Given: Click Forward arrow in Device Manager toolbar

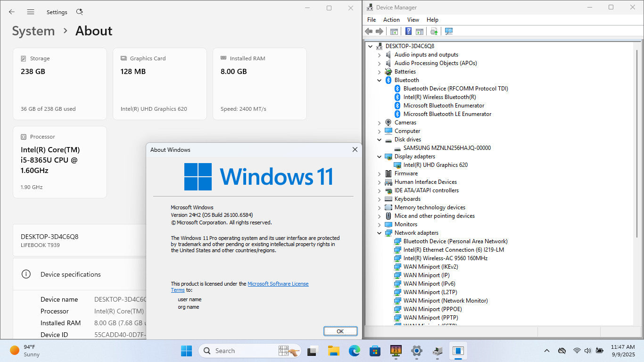Looking at the screenshot, I should click(379, 31).
